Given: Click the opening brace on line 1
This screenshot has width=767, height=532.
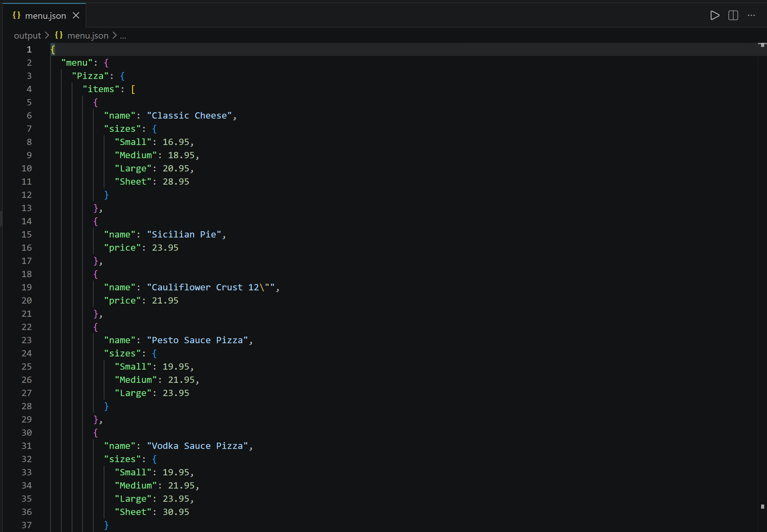Looking at the screenshot, I should click(53, 50).
